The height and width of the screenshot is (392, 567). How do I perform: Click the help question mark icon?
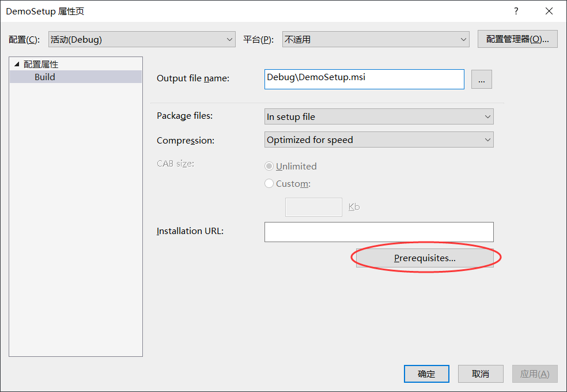click(516, 11)
